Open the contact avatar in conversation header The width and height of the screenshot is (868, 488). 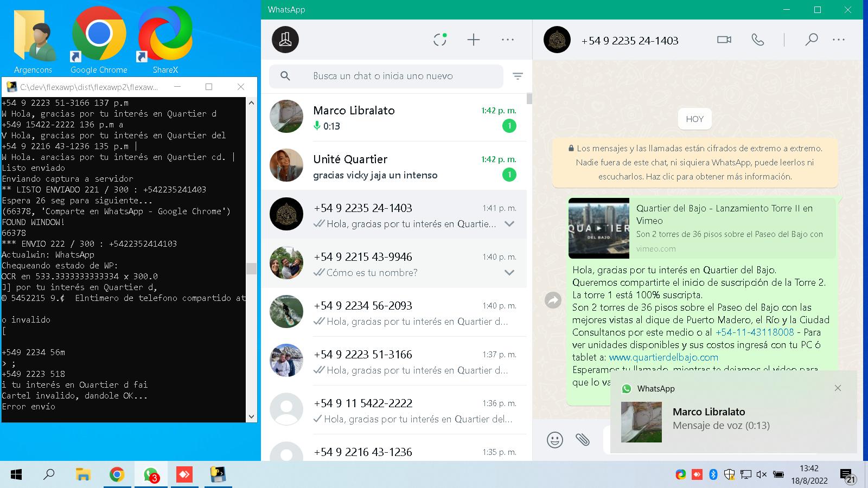pos(557,40)
